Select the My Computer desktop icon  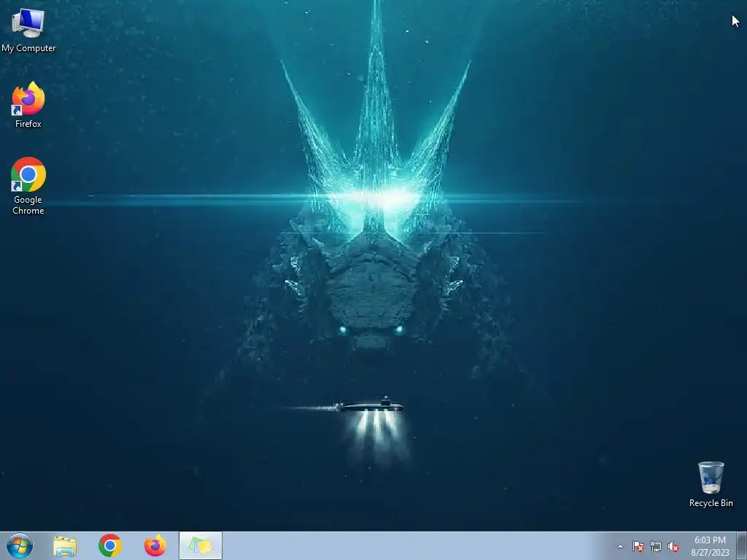28,30
